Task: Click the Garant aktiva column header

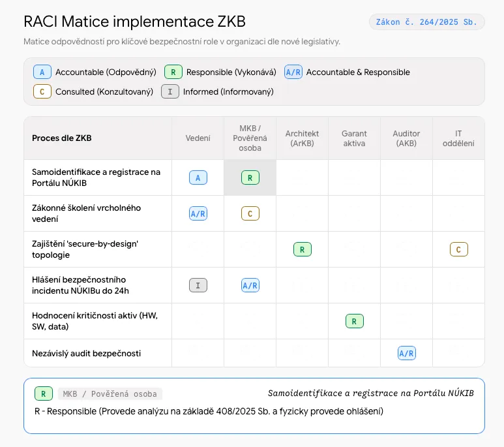Action: pyautogui.click(x=354, y=138)
